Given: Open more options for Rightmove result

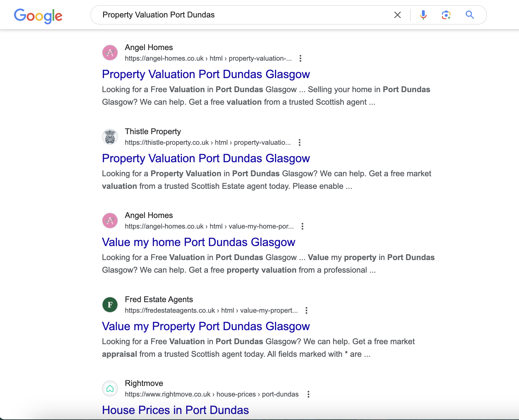Looking at the screenshot, I should [x=308, y=394].
